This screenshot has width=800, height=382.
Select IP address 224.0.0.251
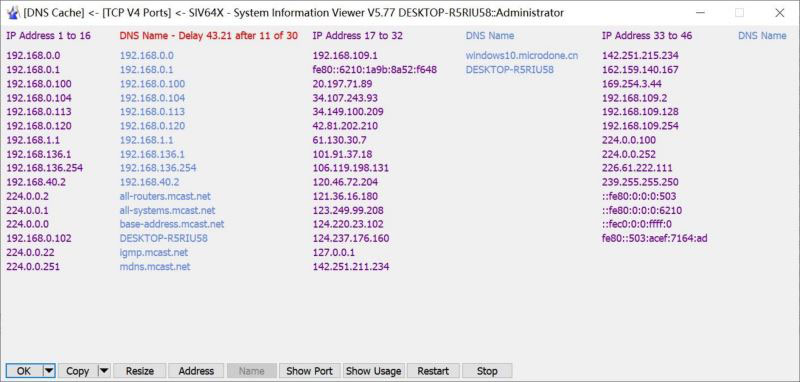pyautogui.click(x=33, y=266)
